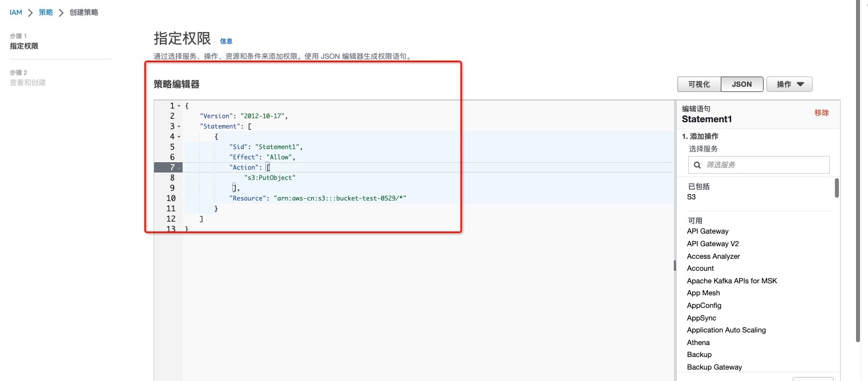The image size is (868, 381).
Task: Click the "Version" line in editor
Action: (x=244, y=116)
